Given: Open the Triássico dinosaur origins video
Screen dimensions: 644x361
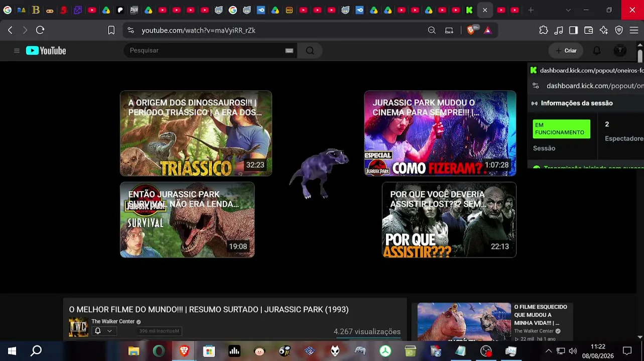Looking at the screenshot, I should click(196, 133).
